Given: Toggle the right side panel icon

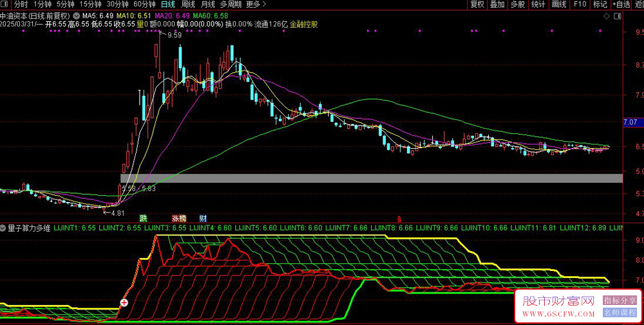Looking at the screenshot, I should (x=617, y=16).
